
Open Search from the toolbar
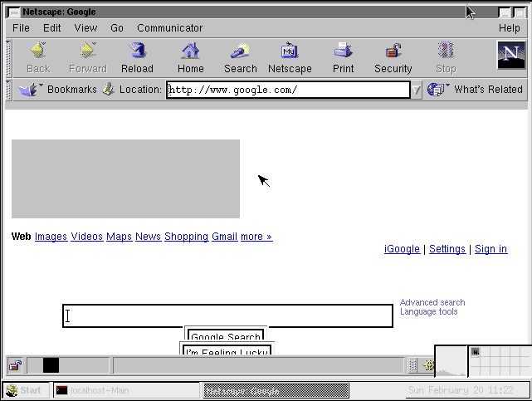click(x=240, y=57)
